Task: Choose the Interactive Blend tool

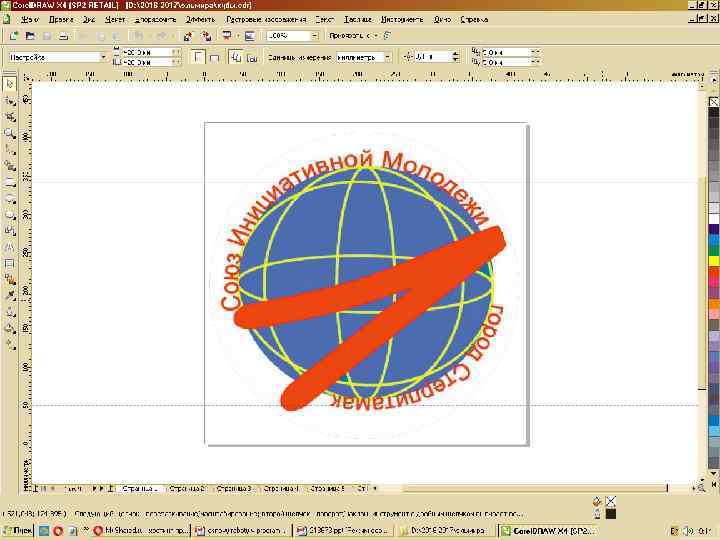Action: (x=10, y=280)
